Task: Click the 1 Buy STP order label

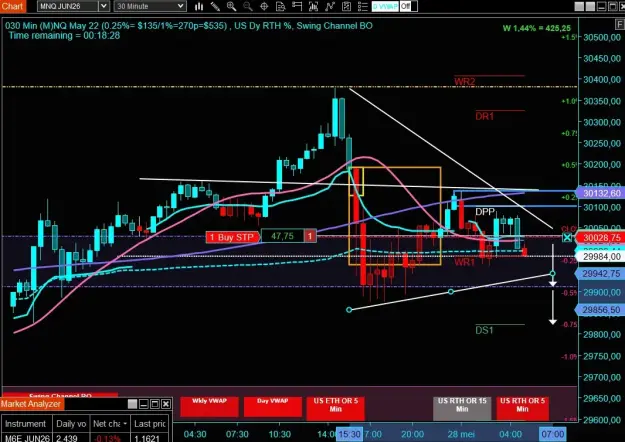Action: click(232, 237)
